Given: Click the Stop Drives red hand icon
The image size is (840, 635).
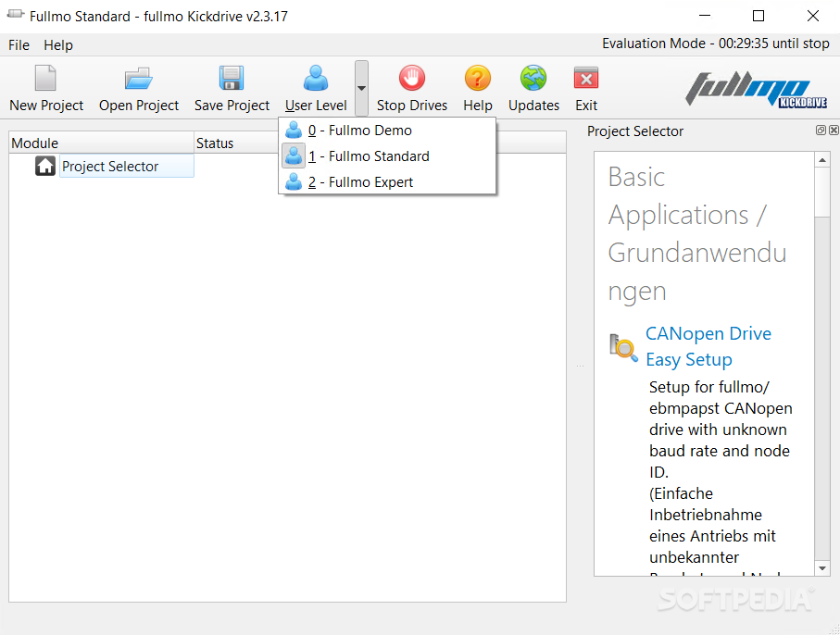Looking at the screenshot, I should click(x=412, y=78).
